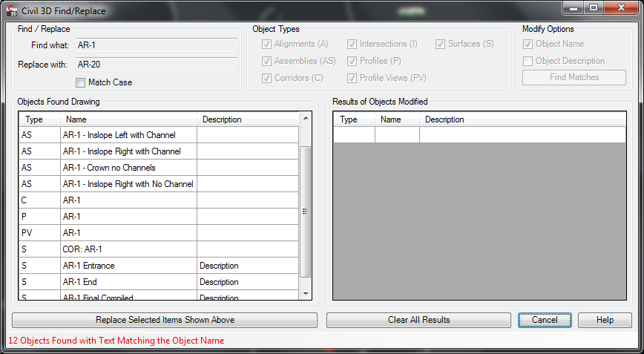Screen dimensions: 644x354
Task: Click the Civil 3D title bar icon
Action: (12, 10)
